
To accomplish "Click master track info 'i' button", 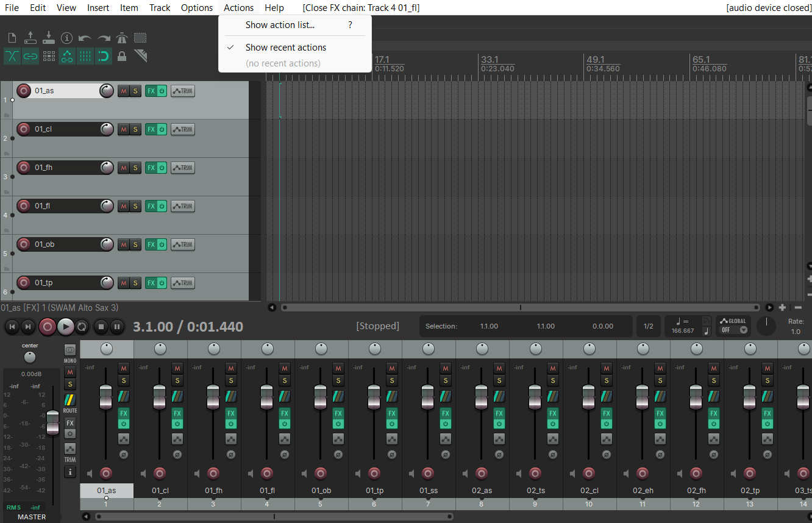I will [70, 472].
